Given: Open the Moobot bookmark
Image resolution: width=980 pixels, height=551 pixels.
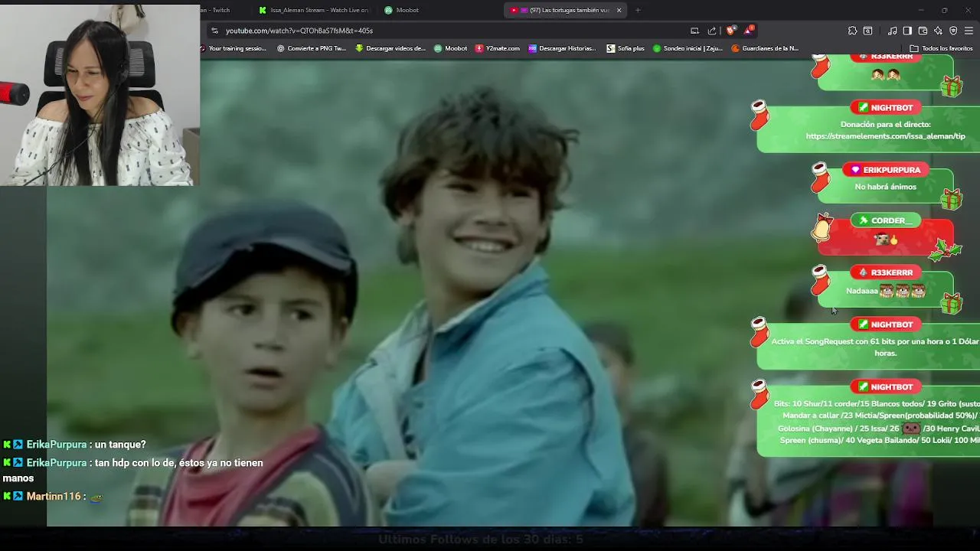Looking at the screenshot, I should [450, 48].
